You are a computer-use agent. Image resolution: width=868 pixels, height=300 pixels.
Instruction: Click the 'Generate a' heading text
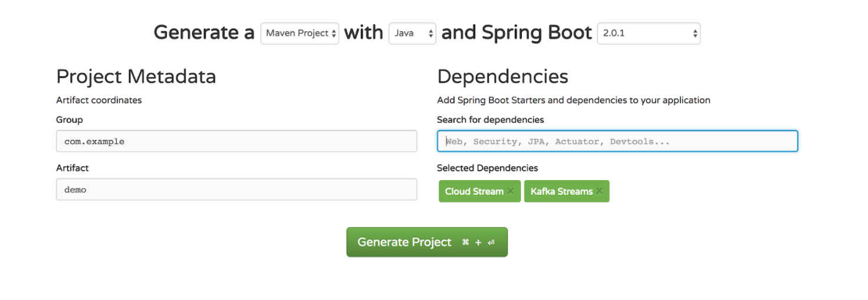204,32
